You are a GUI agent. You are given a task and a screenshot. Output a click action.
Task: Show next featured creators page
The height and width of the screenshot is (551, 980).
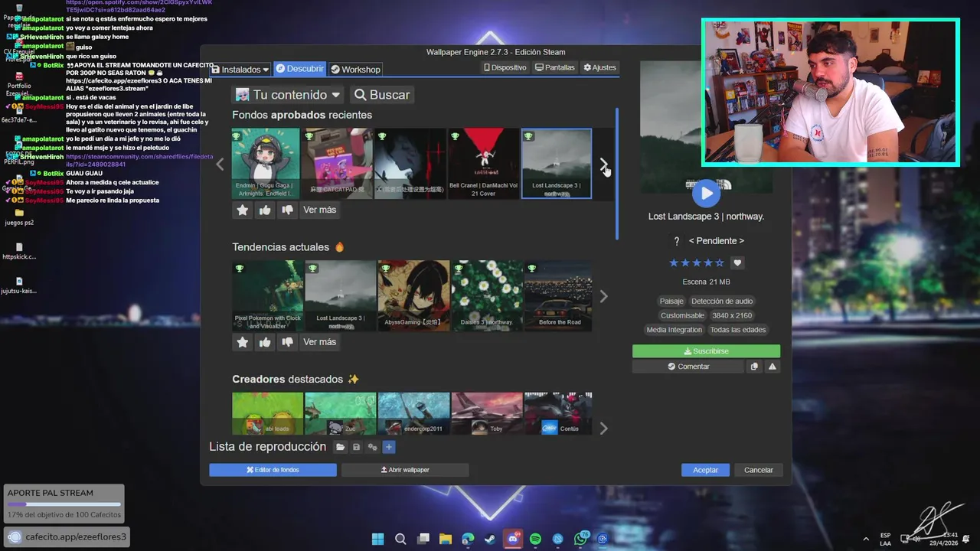click(603, 429)
